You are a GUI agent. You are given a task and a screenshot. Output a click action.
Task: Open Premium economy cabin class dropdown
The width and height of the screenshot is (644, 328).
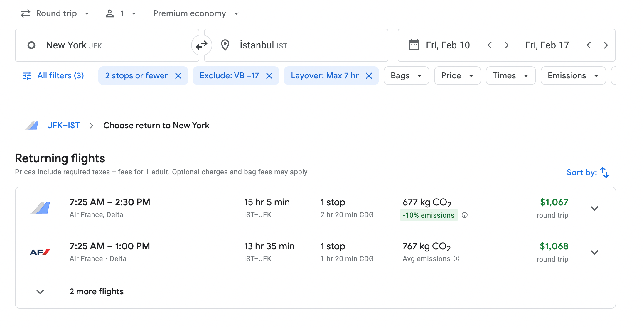pyautogui.click(x=196, y=13)
